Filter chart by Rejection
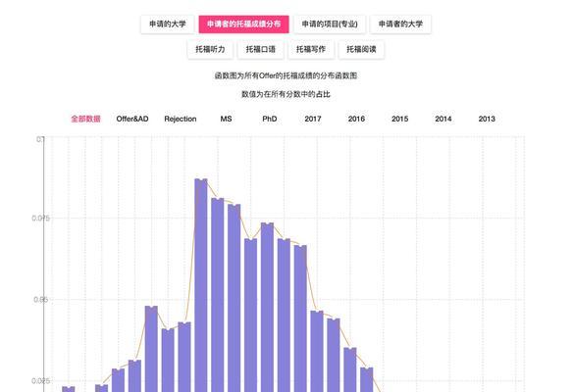Image resolution: width=573 pixels, height=392 pixels. (x=181, y=119)
